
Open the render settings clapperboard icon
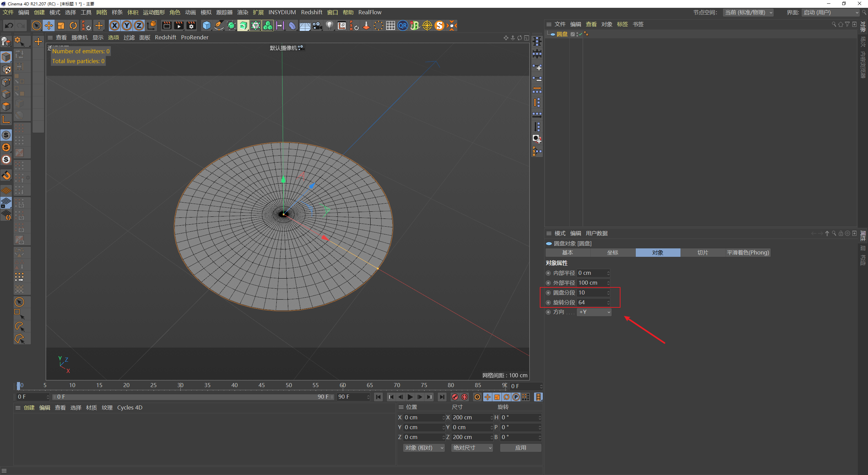click(x=191, y=25)
